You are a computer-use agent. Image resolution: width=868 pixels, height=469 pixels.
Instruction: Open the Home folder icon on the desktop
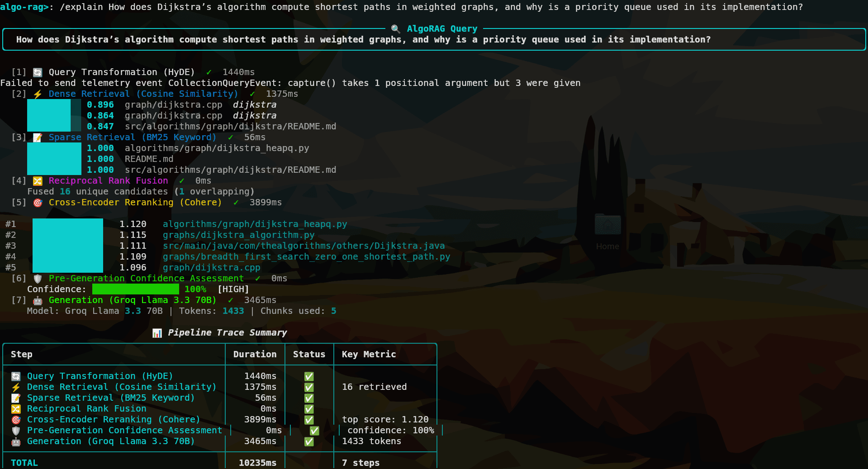tap(607, 225)
